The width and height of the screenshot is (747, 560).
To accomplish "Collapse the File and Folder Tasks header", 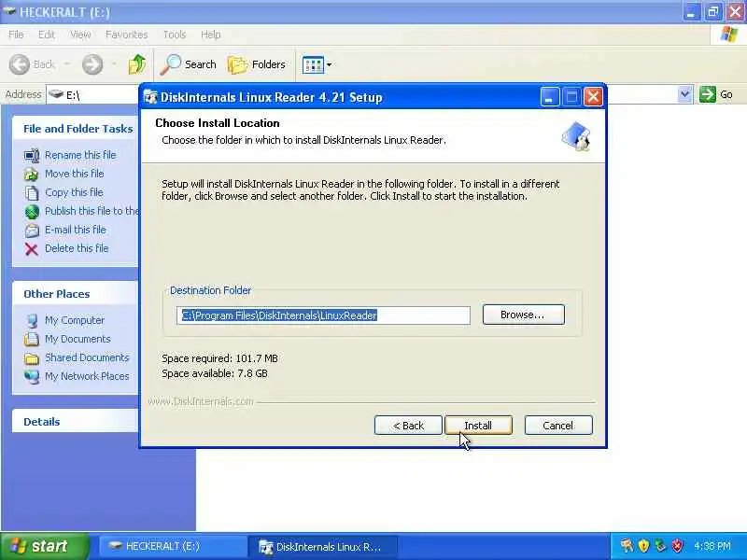I will [76, 129].
